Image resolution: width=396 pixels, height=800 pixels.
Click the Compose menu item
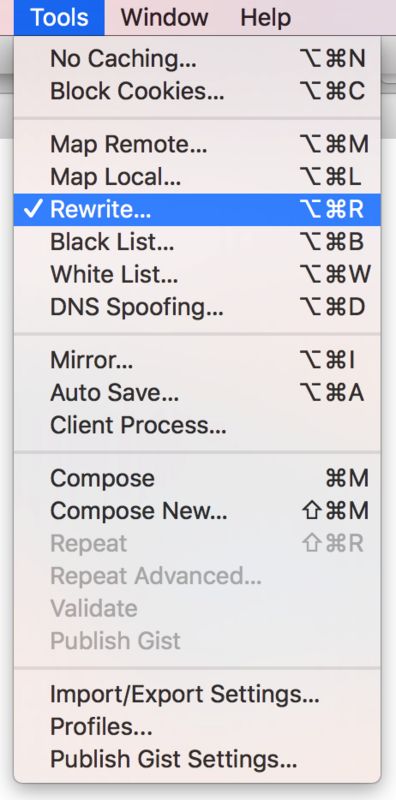(x=197, y=479)
